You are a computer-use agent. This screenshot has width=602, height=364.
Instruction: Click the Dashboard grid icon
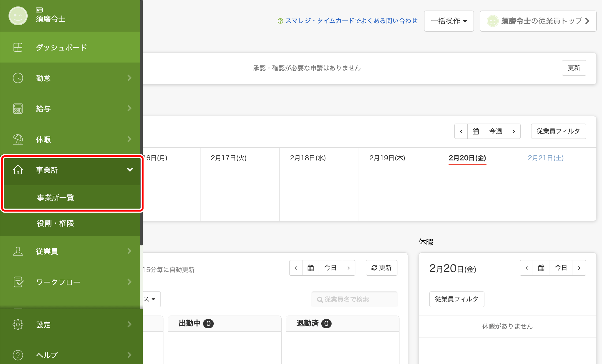pyautogui.click(x=18, y=47)
